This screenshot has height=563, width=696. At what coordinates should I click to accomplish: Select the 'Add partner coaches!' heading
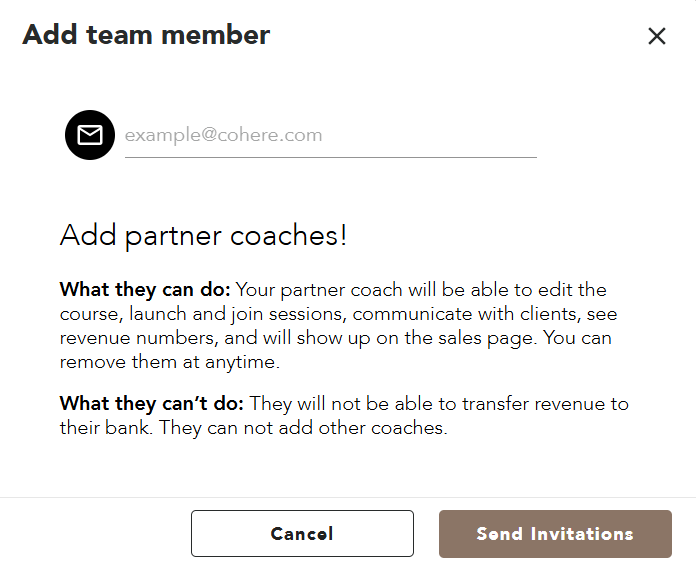[203, 236]
